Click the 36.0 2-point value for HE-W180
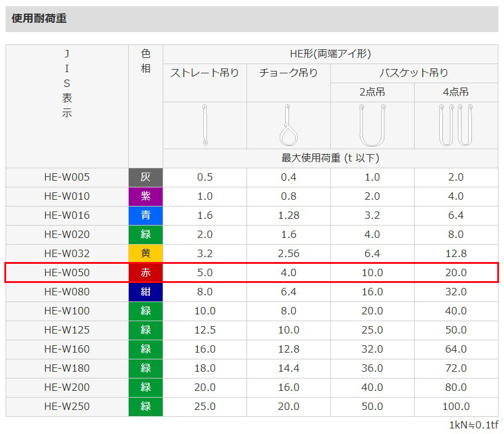The width and height of the screenshot is (504, 434). click(372, 369)
